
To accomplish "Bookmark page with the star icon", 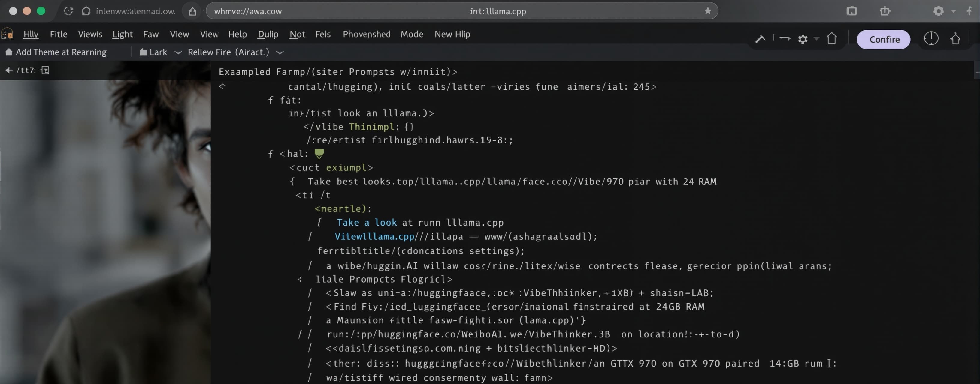I will pyautogui.click(x=708, y=11).
